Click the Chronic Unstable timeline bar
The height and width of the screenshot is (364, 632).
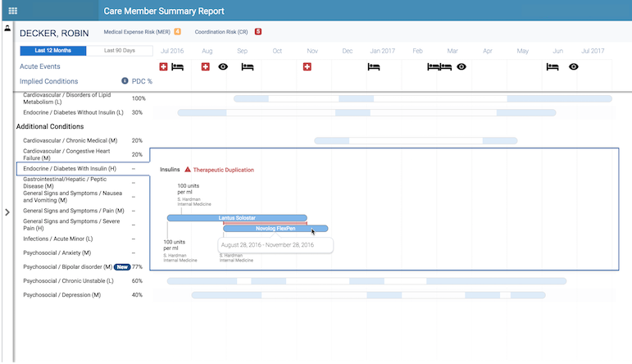pyautogui.click(x=366, y=281)
